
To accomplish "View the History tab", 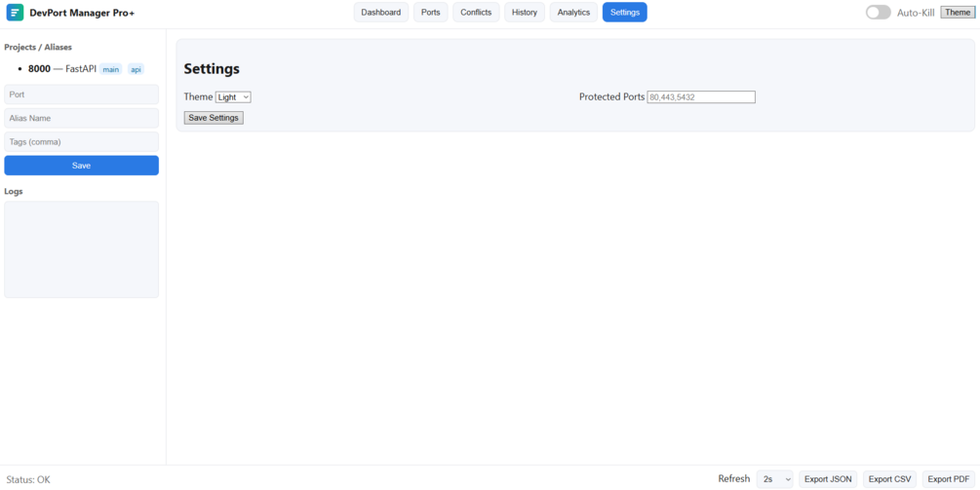I will click(x=525, y=13).
